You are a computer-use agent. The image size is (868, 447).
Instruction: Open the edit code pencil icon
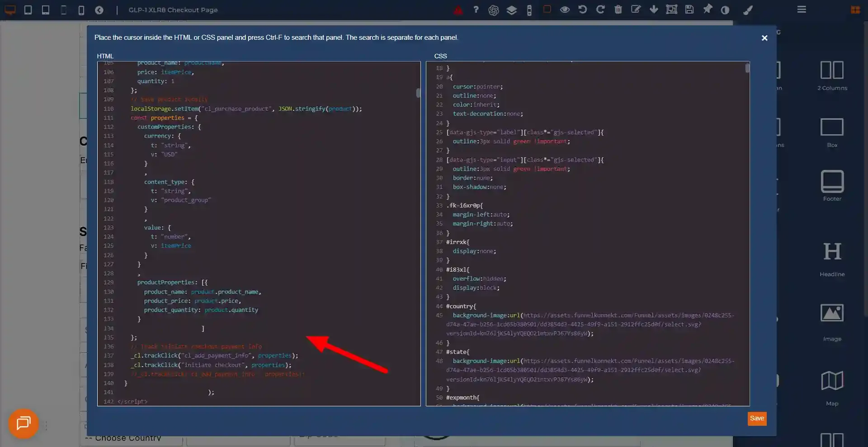[x=636, y=9]
